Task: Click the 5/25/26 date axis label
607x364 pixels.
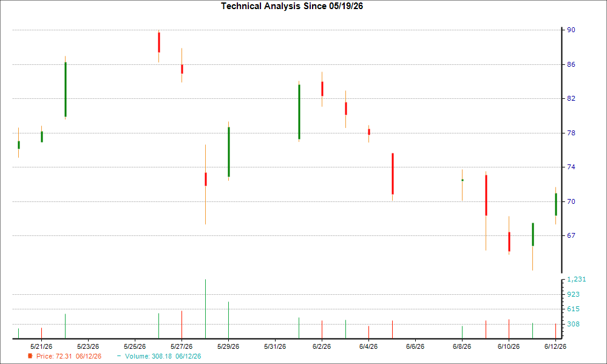Action: [x=135, y=346]
